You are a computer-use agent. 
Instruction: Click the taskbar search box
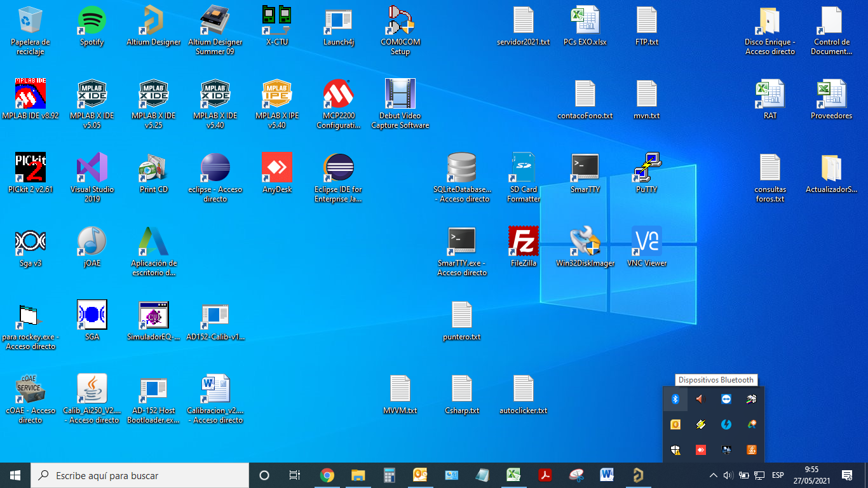(x=140, y=475)
